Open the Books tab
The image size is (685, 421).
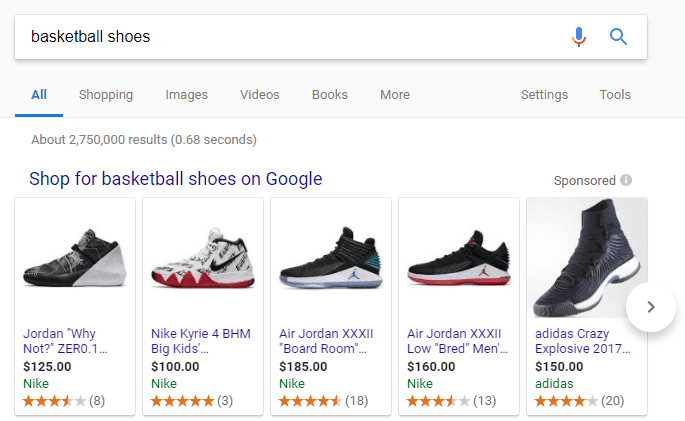coord(330,95)
